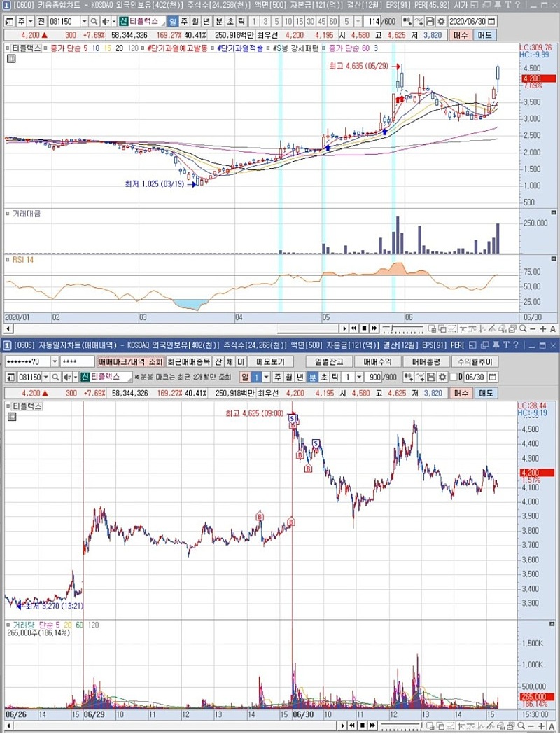Click the minus zoom-out icon under top chart
The width and height of the screenshot is (560, 734).
tap(533, 329)
